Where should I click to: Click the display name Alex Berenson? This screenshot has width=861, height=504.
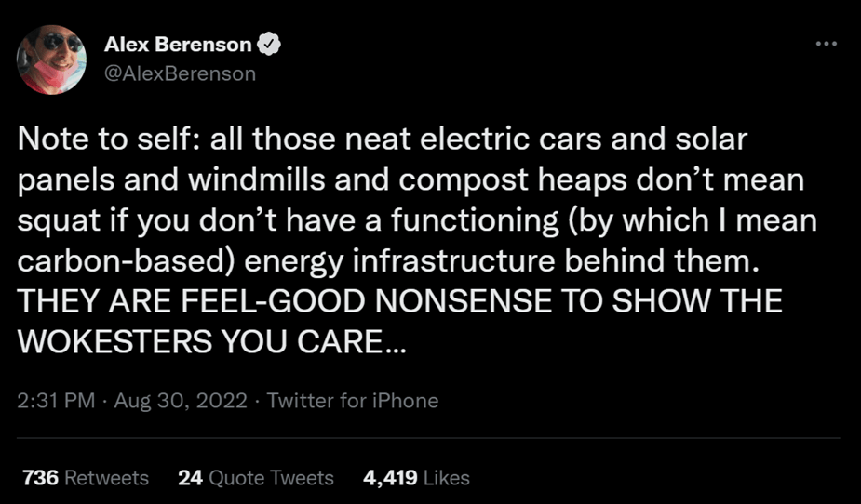coord(178,45)
